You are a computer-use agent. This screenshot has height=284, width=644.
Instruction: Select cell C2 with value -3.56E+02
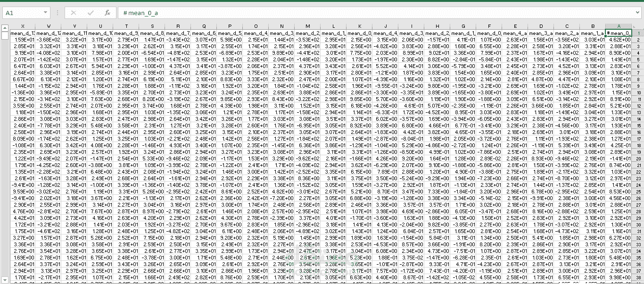tap(567, 40)
